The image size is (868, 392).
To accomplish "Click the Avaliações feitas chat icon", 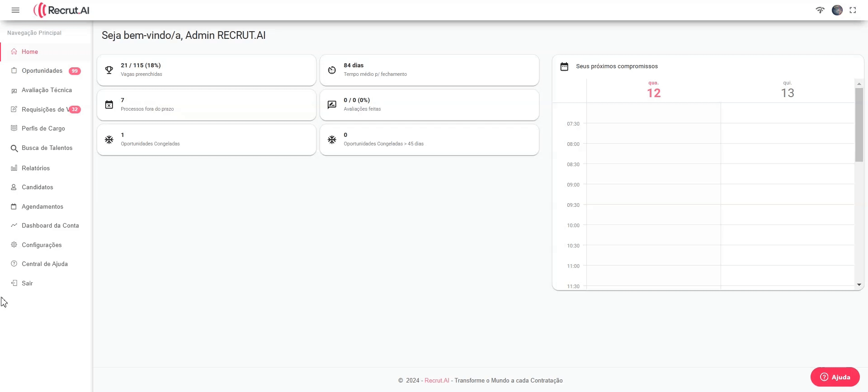I will (332, 105).
